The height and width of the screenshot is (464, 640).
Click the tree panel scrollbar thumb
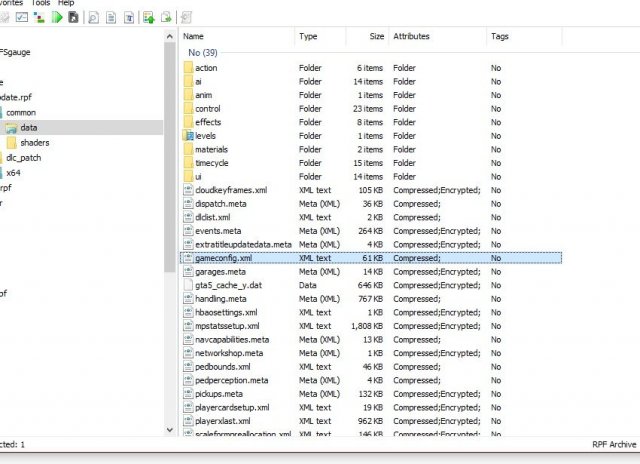[170, 157]
